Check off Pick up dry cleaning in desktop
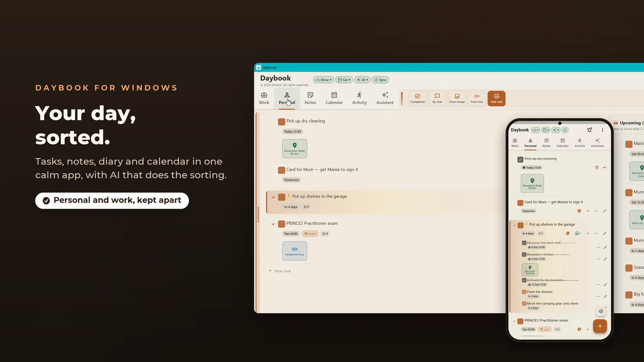The height and width of the screenshot is (362, 644). 282,121
